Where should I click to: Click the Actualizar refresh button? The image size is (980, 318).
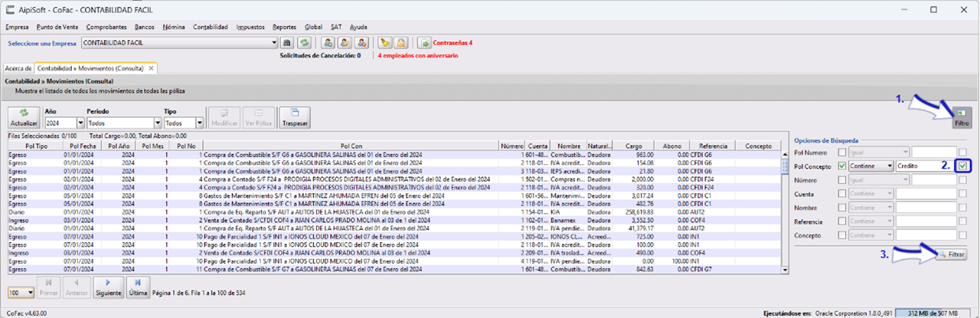24,117
